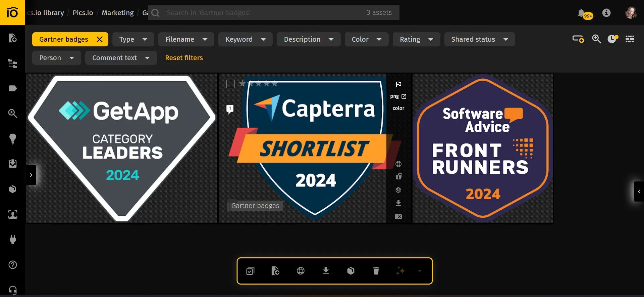Click select all icon in bottom toolbar
The image size is (644, 297).
(251, 271)
